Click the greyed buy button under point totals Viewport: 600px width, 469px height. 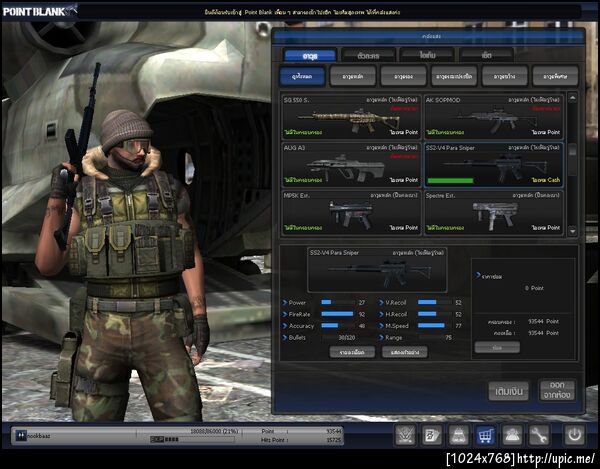coord(497,348)
